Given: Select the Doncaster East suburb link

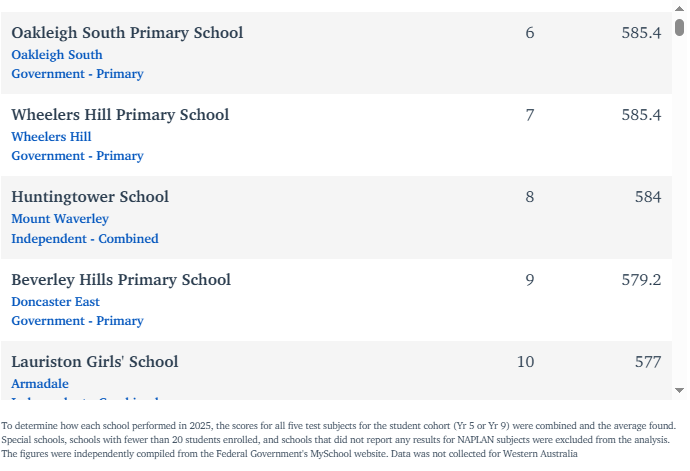Looking at the screenshot, I should 55,302.
